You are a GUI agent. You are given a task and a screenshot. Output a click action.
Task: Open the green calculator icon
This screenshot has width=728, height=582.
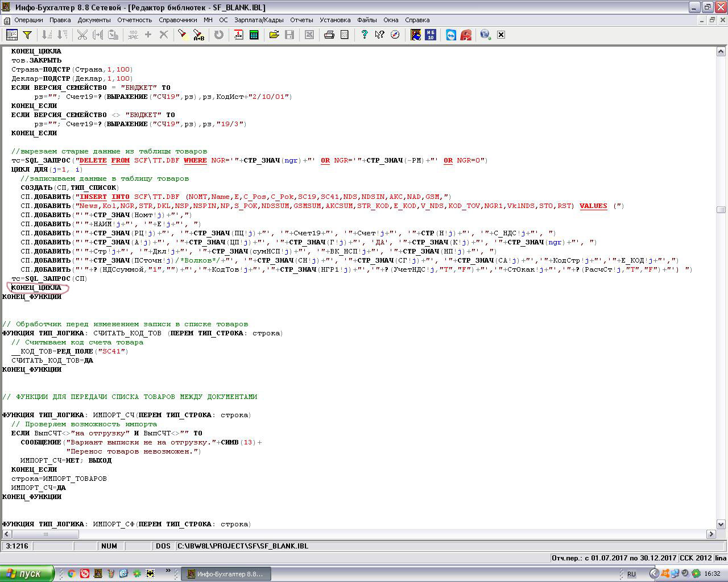(254, 35)
